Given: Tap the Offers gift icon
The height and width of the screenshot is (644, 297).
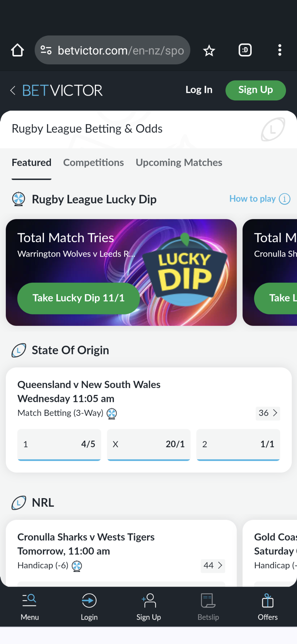Looking at the screenshot, I should pos(267,601).
